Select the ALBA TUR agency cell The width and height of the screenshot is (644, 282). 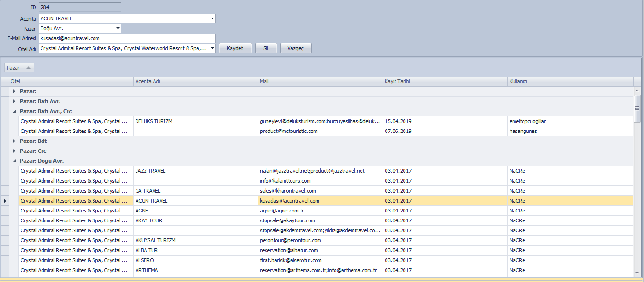coord(196,250)
